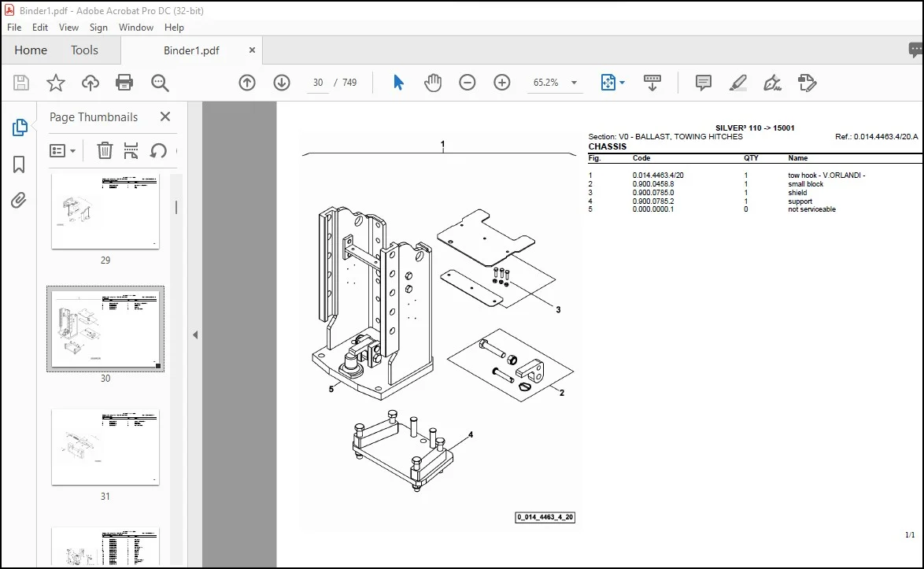Click 'tow hook - V.ORLANDI -' entry
924x569 pixels.
826,176
